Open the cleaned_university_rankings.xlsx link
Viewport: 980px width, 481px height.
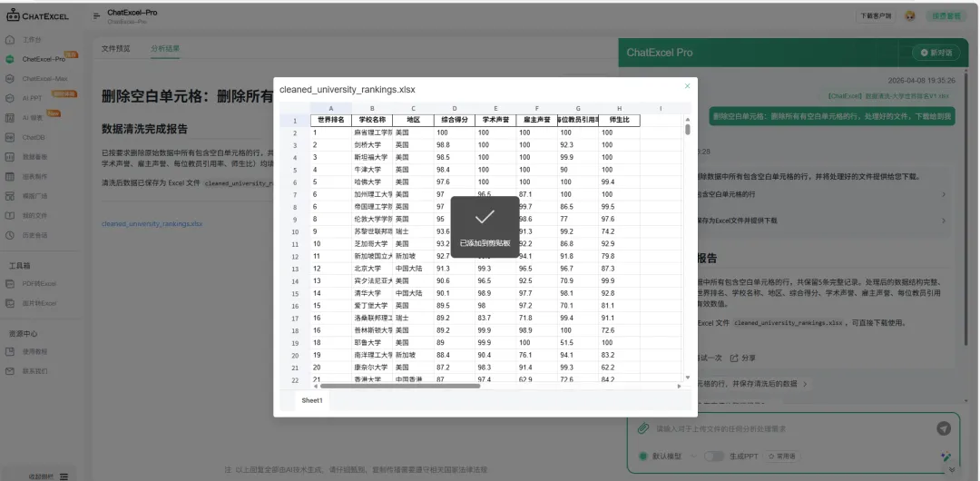coord(152,223)
